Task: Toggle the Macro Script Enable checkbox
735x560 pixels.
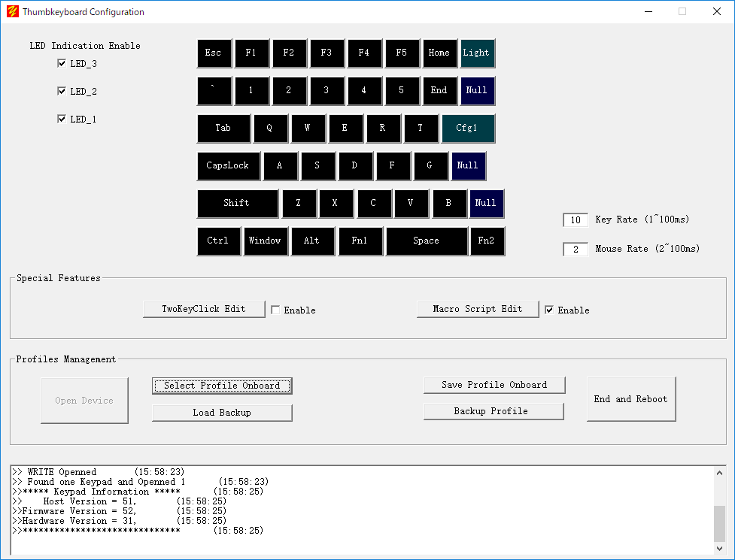Action: (549, 310)
